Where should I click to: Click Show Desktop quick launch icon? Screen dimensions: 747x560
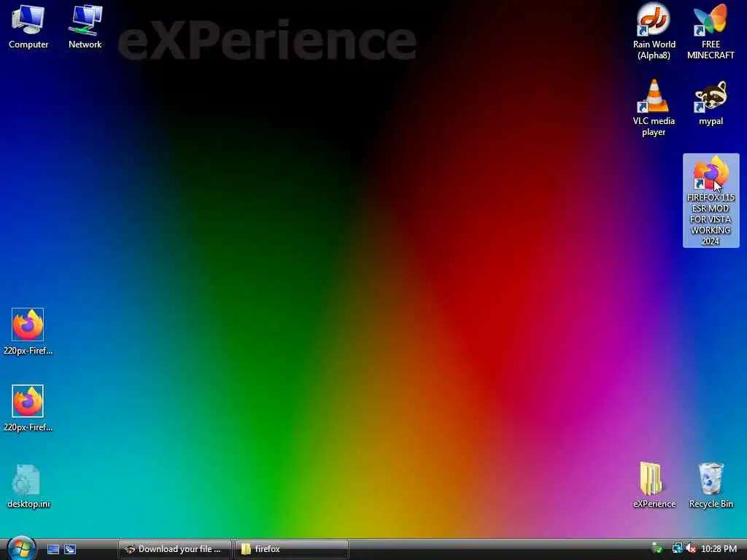pos(53,549)
